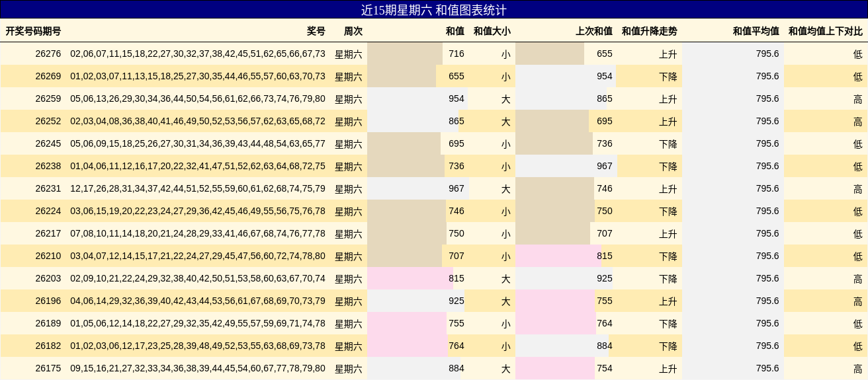Click the 上次和值 value 707 in row 26217
Viewport: 868px width, 380px height.
605,234
